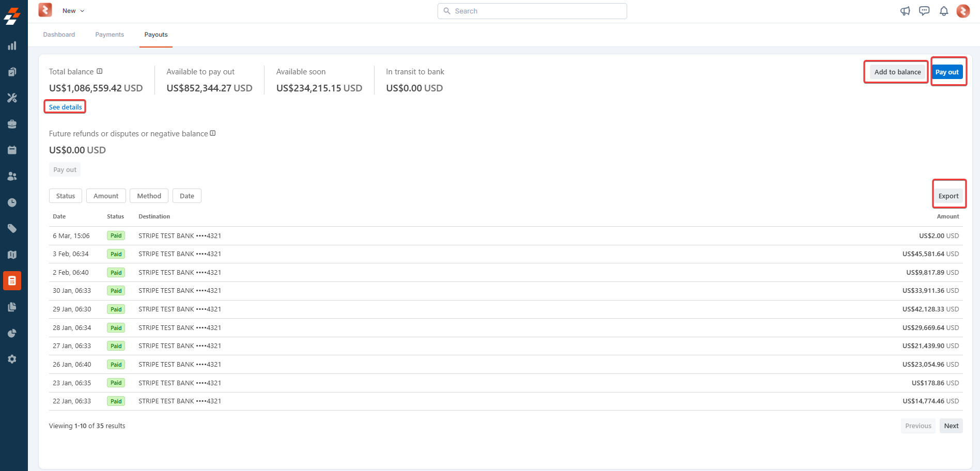Open the pie chart reports icon
This screenshot has height=471, width=980.
(x=12, y=333)
